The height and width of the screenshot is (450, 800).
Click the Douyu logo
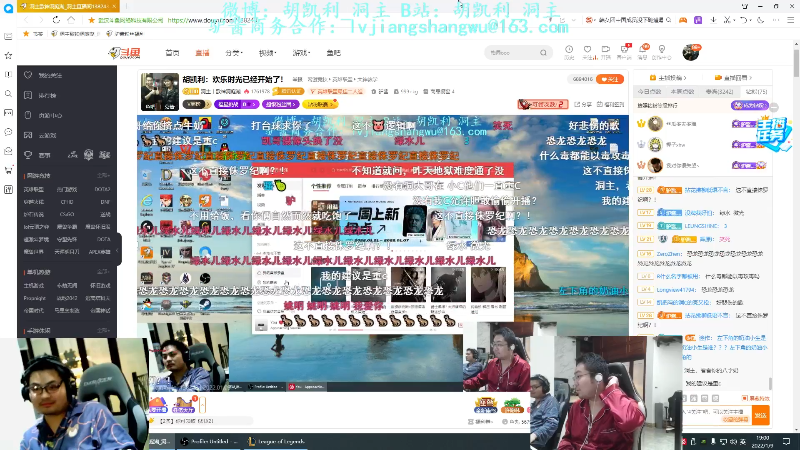pyautogui.click(x=124, y=53)
